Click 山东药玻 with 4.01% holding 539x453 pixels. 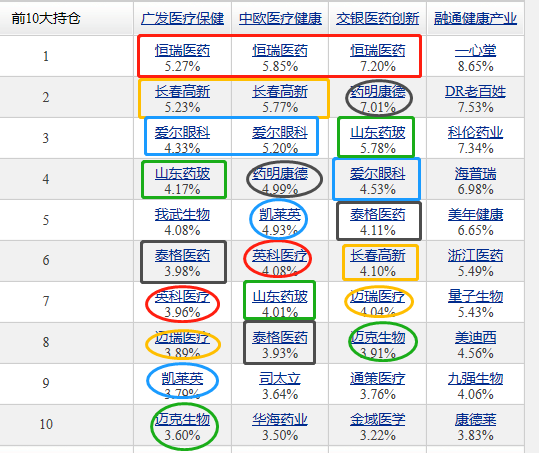click(280, 296)
